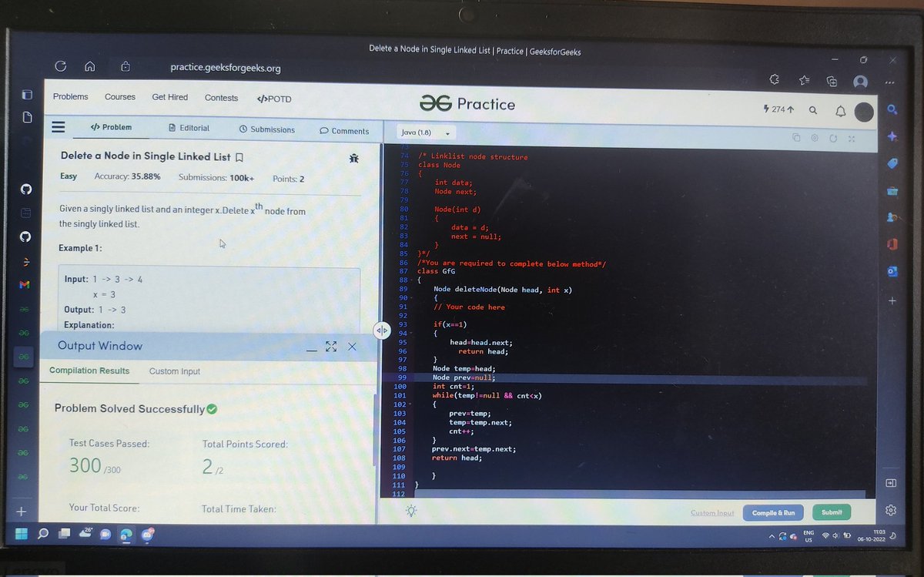Open a new vertical tab with plus
Viewport: 924px width, 577px height.
(x=22, y=512)
